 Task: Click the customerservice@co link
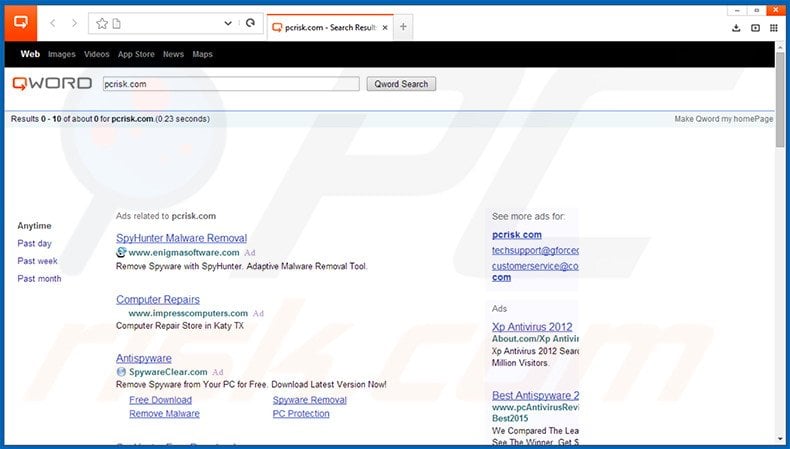(x=535, y=266)
